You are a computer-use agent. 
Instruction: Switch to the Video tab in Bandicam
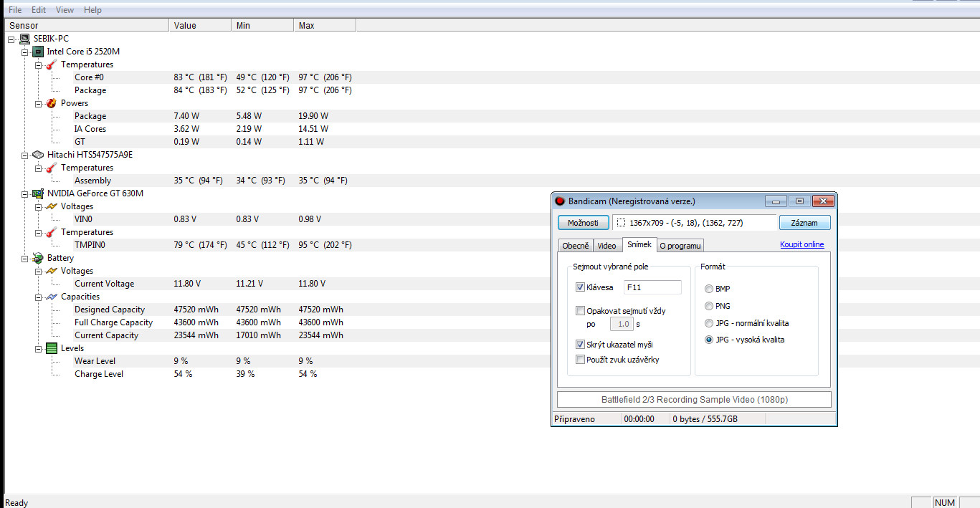coord(607,246)
